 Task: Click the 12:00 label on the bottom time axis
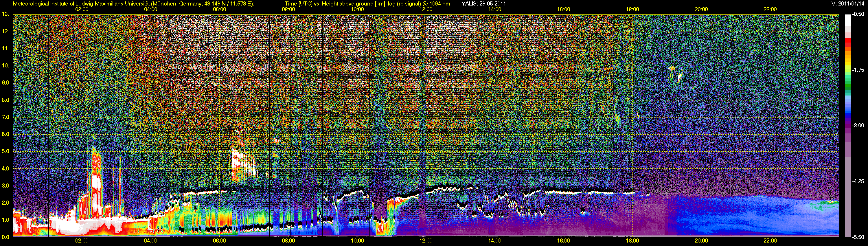click(x=426, y=241)
